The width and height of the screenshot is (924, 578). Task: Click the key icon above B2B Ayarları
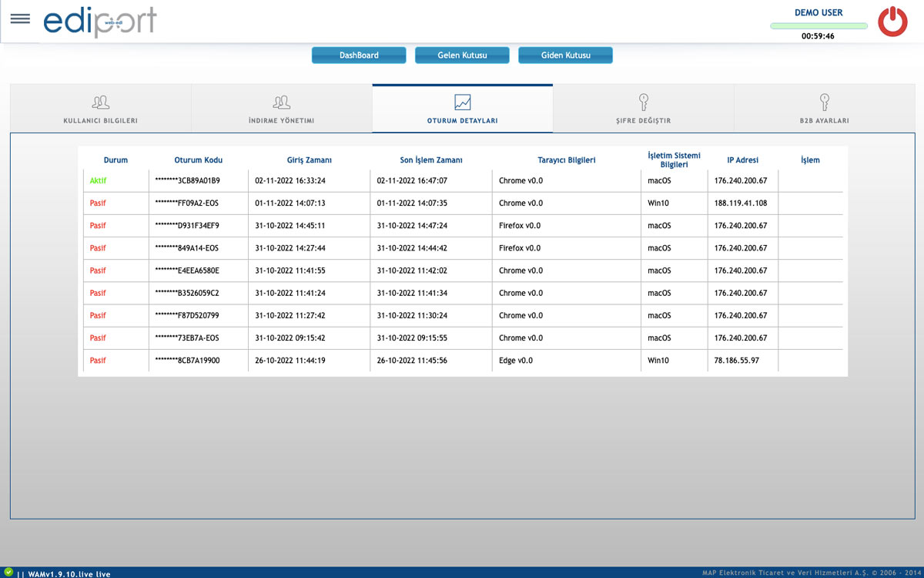824,102
